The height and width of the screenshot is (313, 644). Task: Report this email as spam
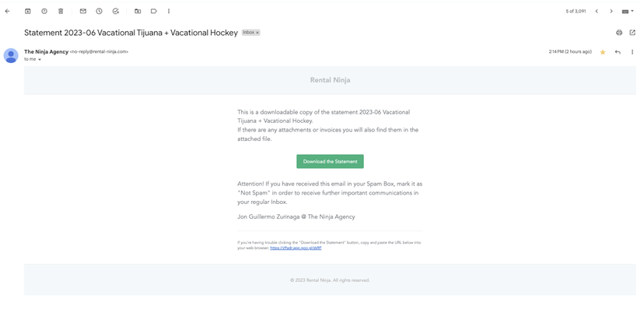(44, 11)
